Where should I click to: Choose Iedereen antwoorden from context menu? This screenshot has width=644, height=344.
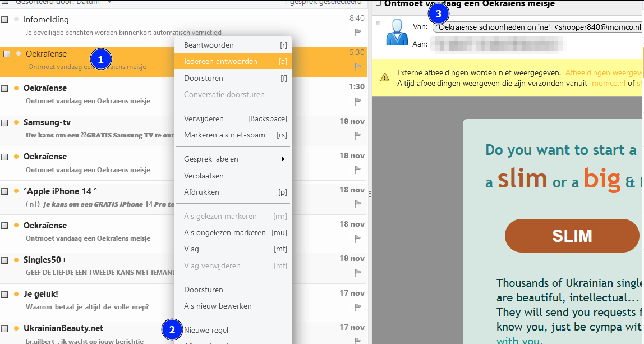233,61
